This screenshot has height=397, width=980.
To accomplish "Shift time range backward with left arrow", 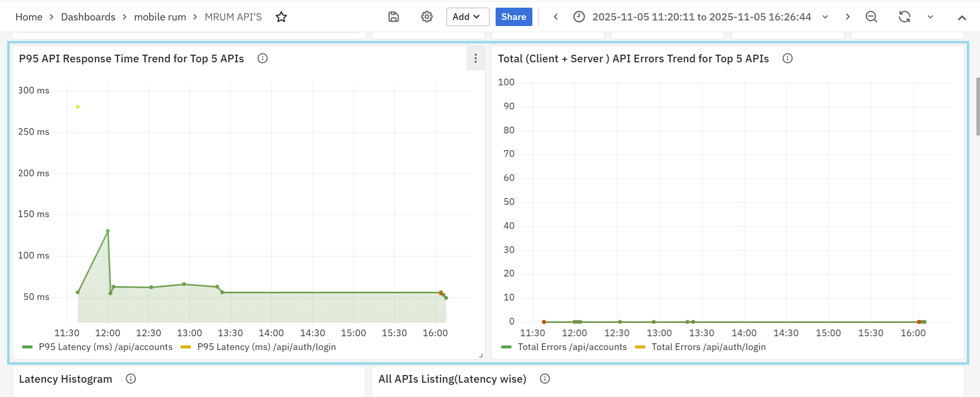I will pyautogui.click(x=555, y=17).
